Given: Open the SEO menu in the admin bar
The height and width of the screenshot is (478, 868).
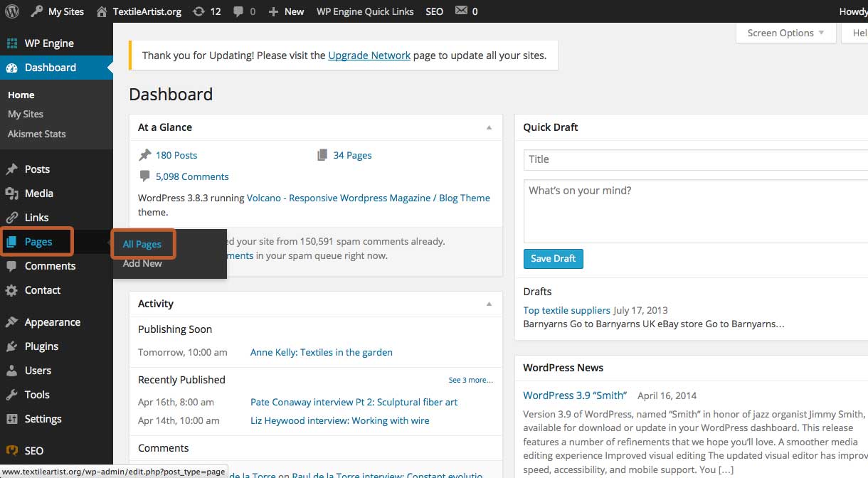Looking at the screenshot, I should pos(434,11).
